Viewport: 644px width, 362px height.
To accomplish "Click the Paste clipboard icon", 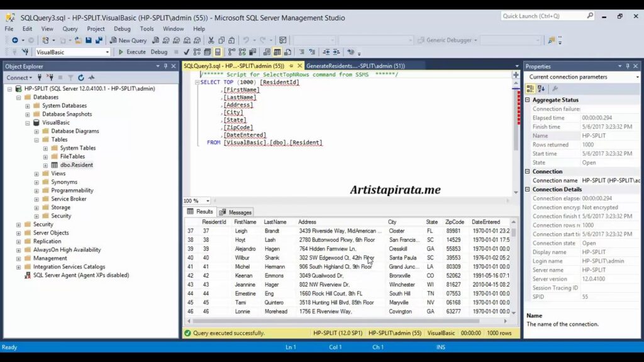I will tap(231, 40).
